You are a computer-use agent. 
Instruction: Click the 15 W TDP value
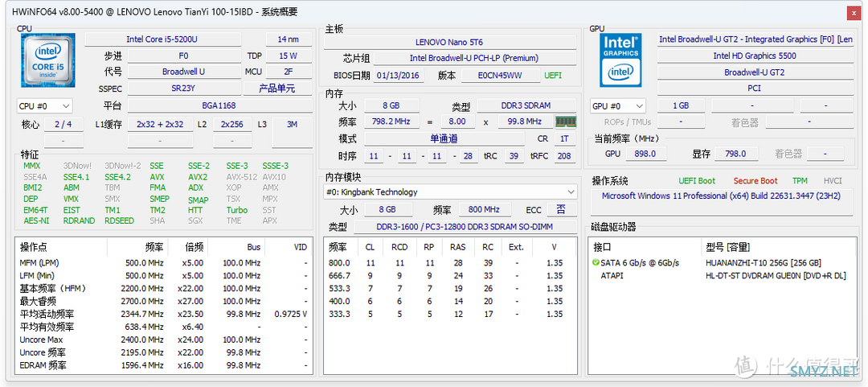tap(289, 56)
